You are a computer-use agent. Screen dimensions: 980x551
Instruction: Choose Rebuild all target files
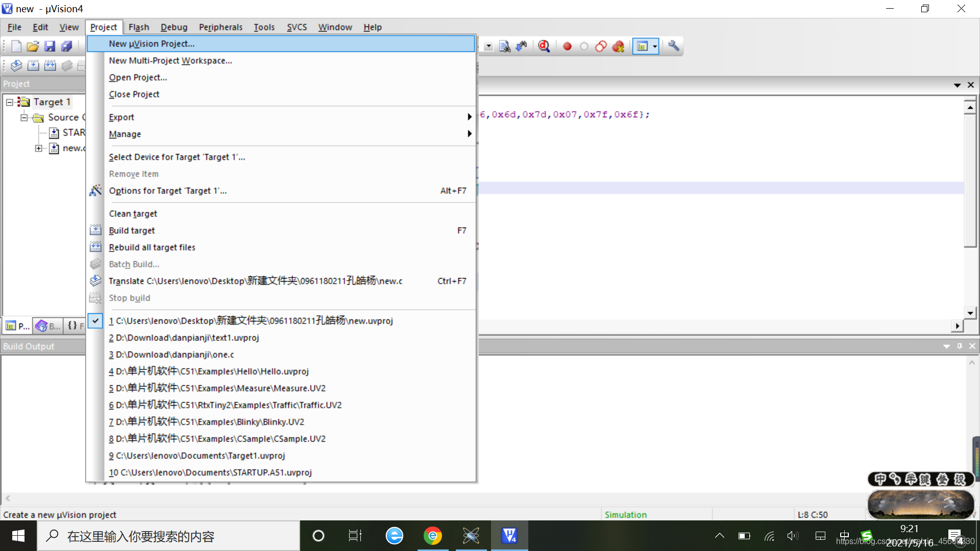(x=152, y=247)
